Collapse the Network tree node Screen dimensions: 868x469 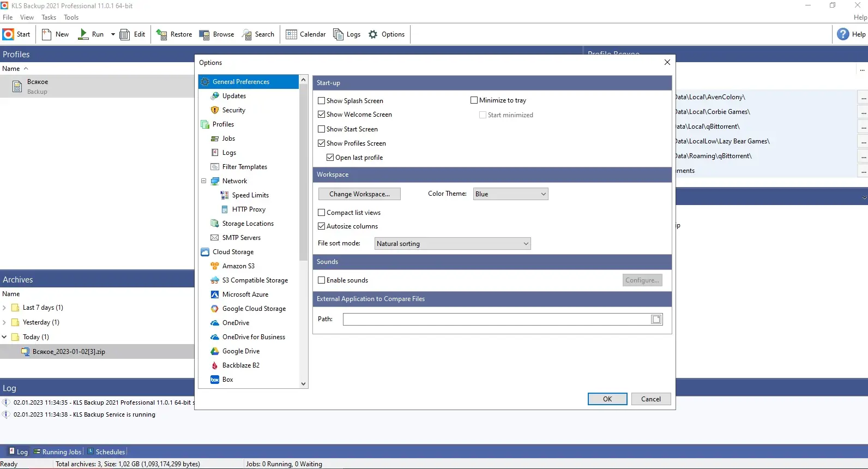coord(204,181)
